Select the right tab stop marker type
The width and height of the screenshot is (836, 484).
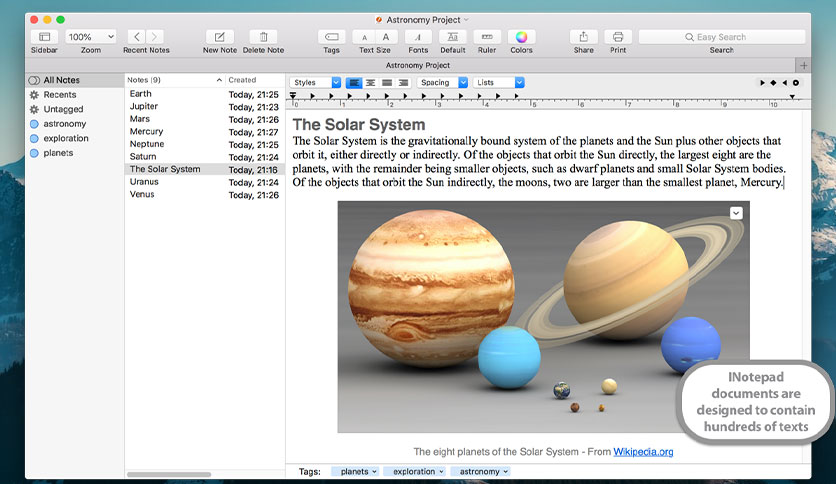pos(784,83)
